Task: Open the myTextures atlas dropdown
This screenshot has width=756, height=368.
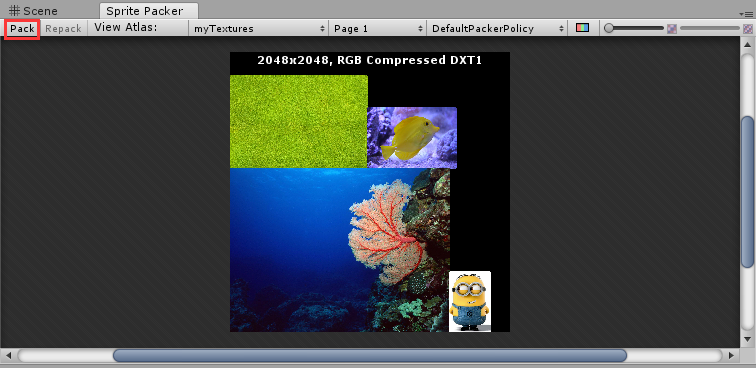Action: (x=258, y=29)
